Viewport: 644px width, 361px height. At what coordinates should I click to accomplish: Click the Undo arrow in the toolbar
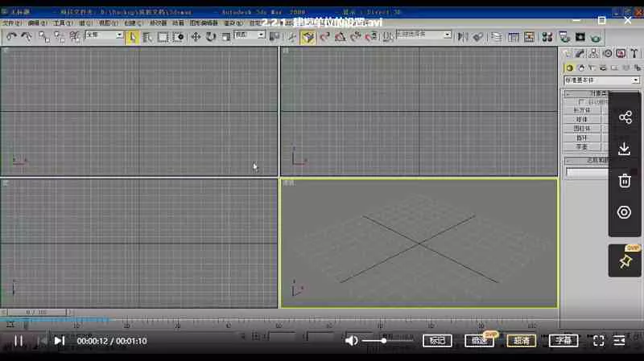point(11,37)
